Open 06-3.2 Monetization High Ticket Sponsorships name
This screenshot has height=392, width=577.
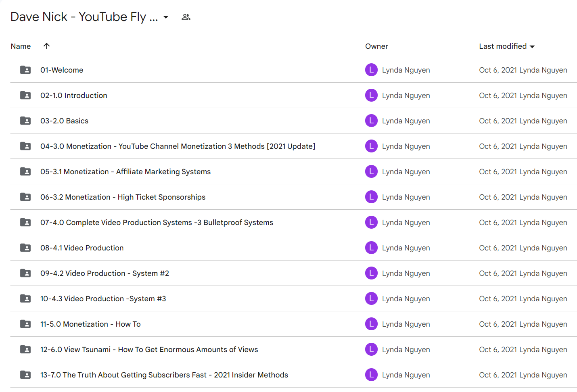point(123,197)
